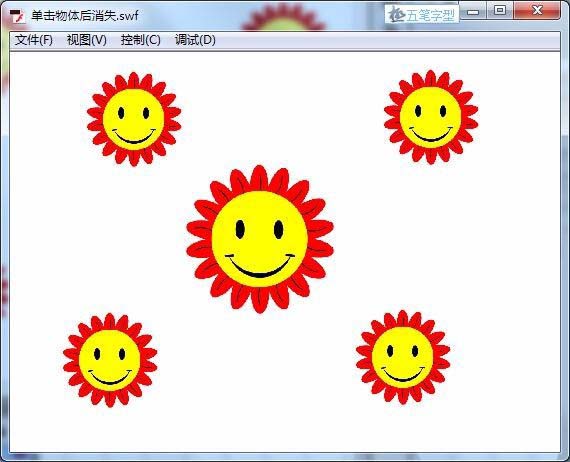This screenshot has width=570, height=462.
Task: Click the top-left smiling sunflower
Action: [x=134, y=119]
